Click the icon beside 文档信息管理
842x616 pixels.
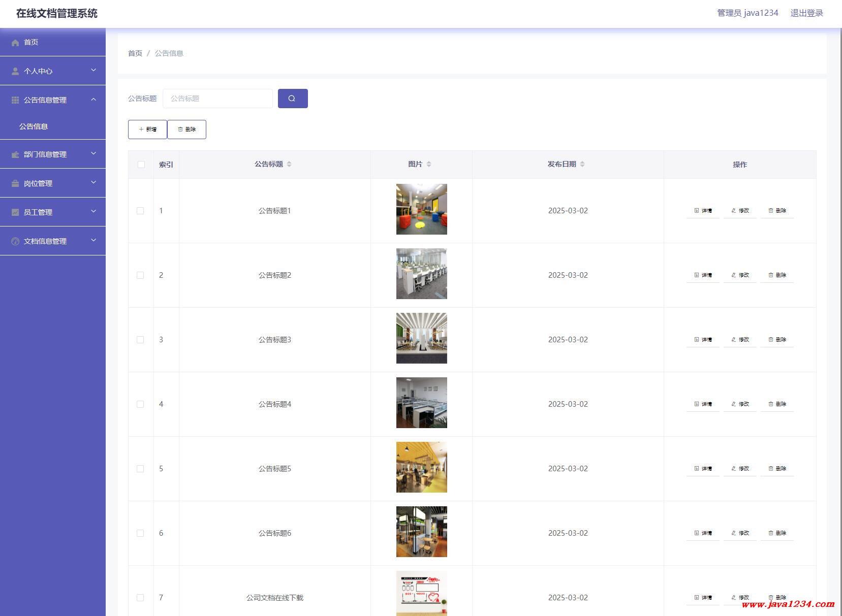point(15,242)
